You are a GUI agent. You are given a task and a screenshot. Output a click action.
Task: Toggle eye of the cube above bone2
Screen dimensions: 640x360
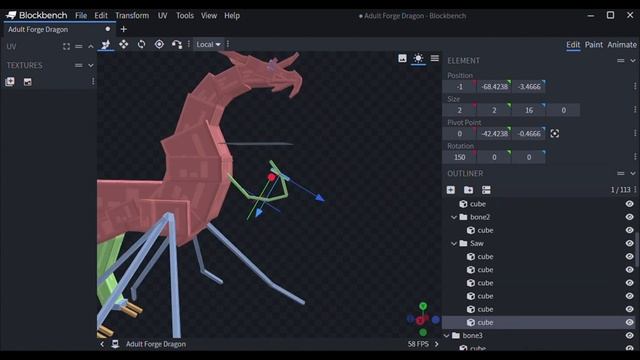629,204
